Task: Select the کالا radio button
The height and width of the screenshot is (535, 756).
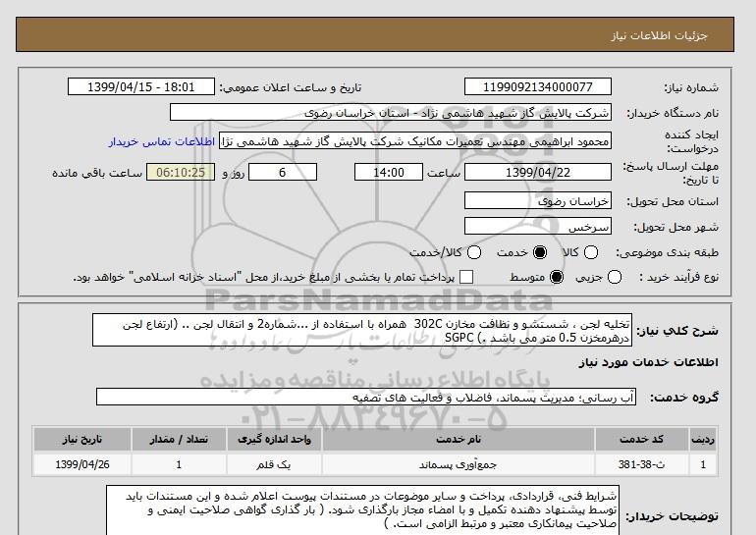Action: coord(591,252)
